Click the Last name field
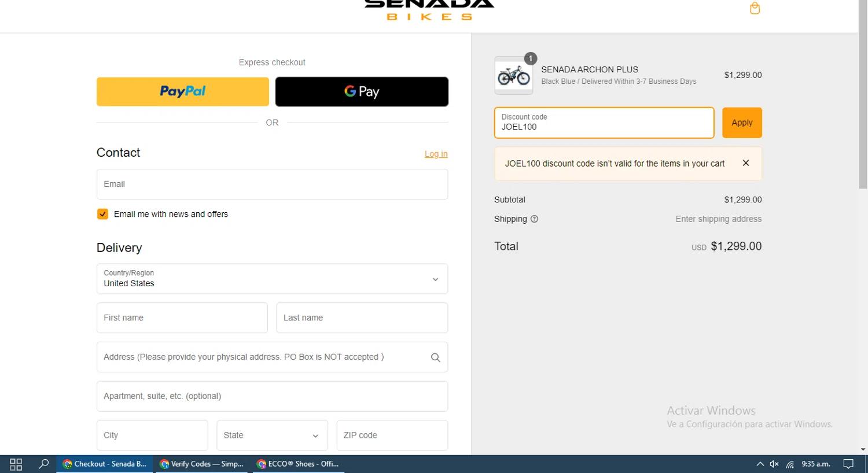The width and height of the screenshot is (868, 473). point(362,317)
